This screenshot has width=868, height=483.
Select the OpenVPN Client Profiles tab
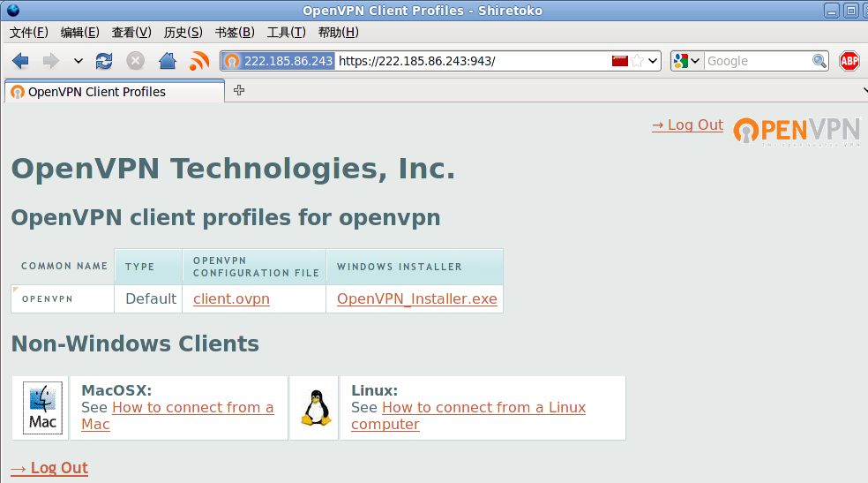click(115, 92)
